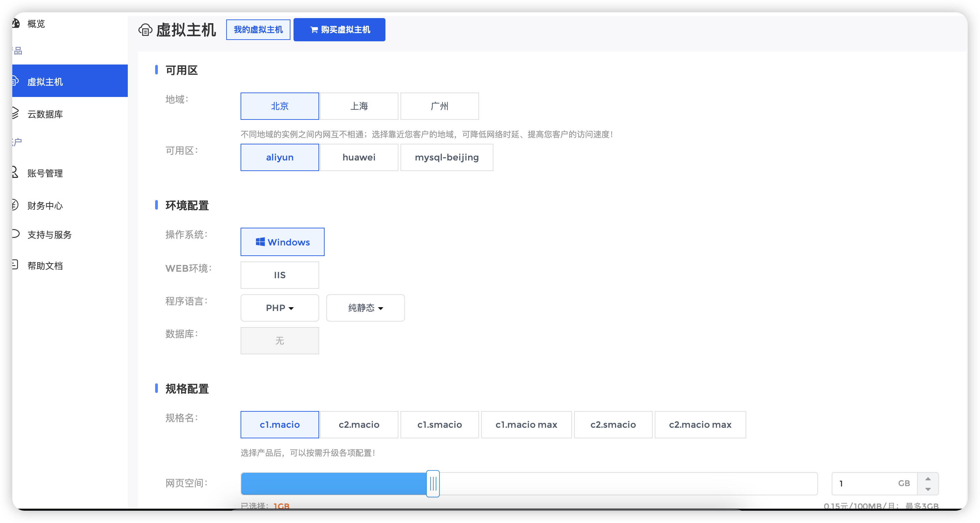Go to 虚拟主机 in sidebar menu
The height and width of the screenshot is (523, 980).
point(70,81)
